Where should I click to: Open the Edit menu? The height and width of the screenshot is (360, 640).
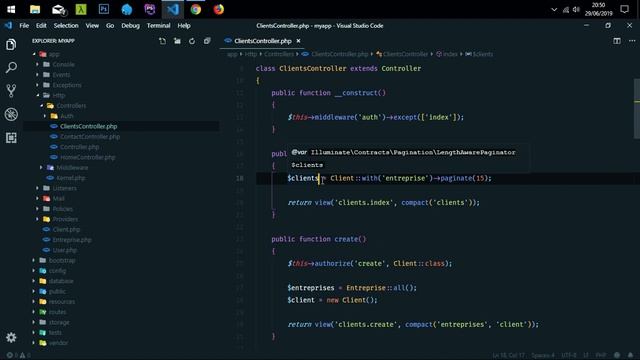(41, 25)
